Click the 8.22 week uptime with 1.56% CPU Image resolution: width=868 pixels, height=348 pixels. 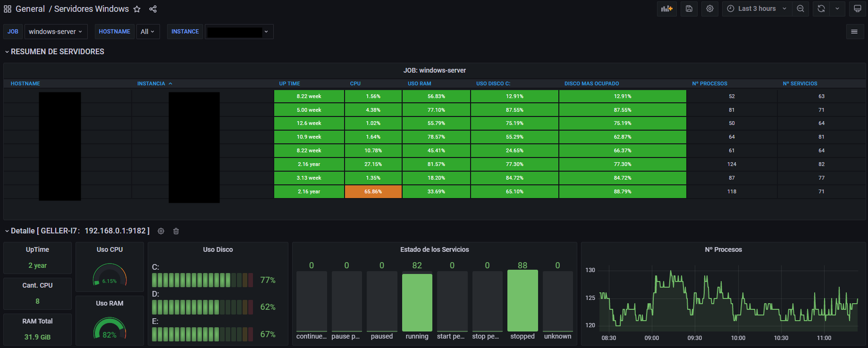tap(309, 96)
